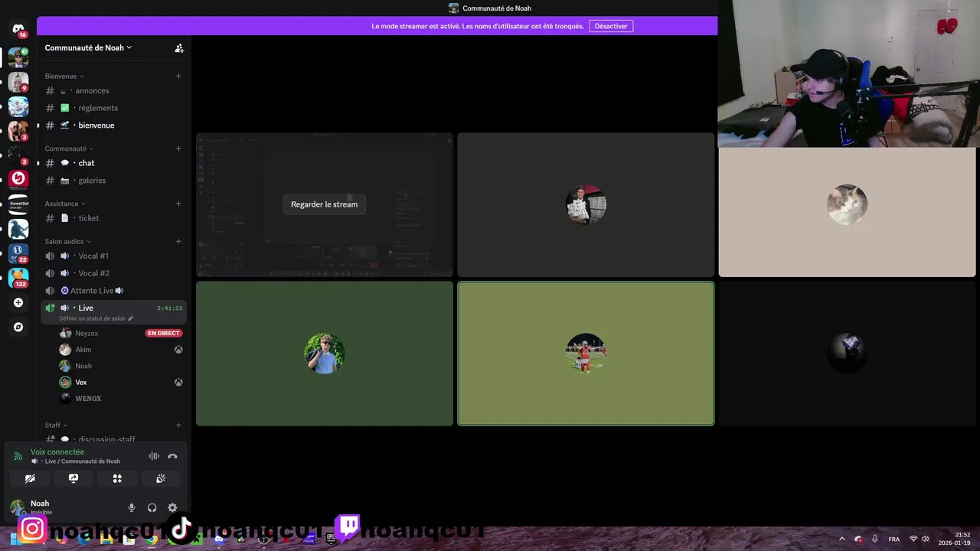Open user settings gear
This screenshot has height=551, width=980.
tap(172, 507)
